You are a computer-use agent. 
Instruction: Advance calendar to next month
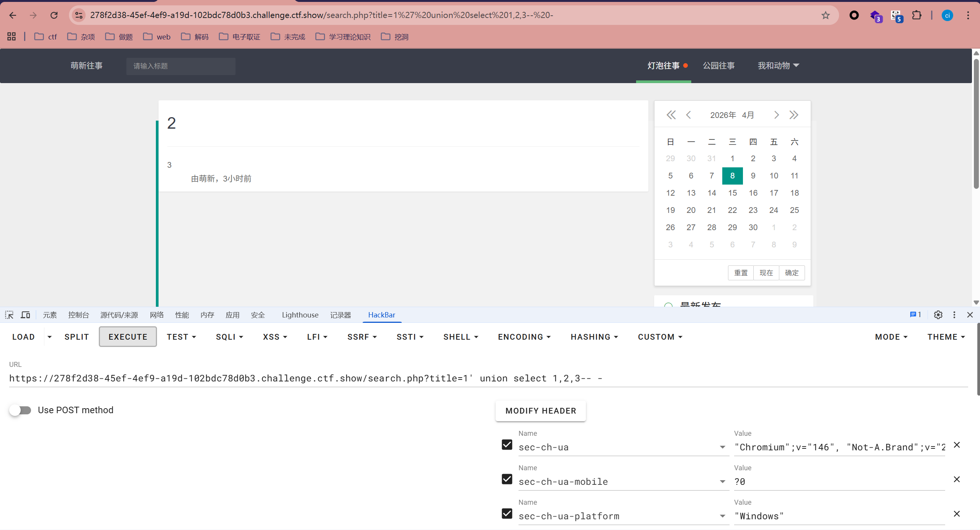(776, 115)
